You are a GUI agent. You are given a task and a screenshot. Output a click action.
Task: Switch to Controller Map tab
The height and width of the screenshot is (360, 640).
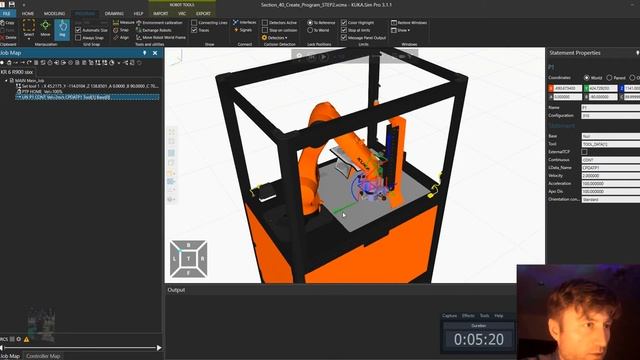coord(43,356)
